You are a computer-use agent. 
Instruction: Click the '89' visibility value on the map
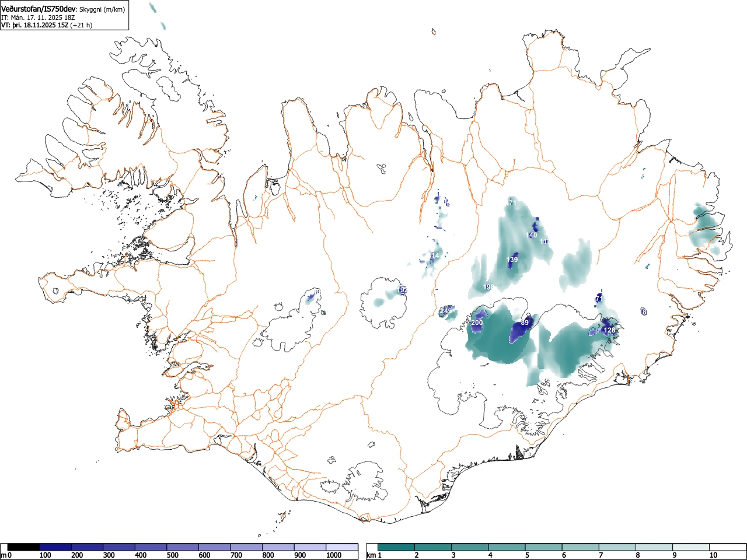click(x=525, y=323)
